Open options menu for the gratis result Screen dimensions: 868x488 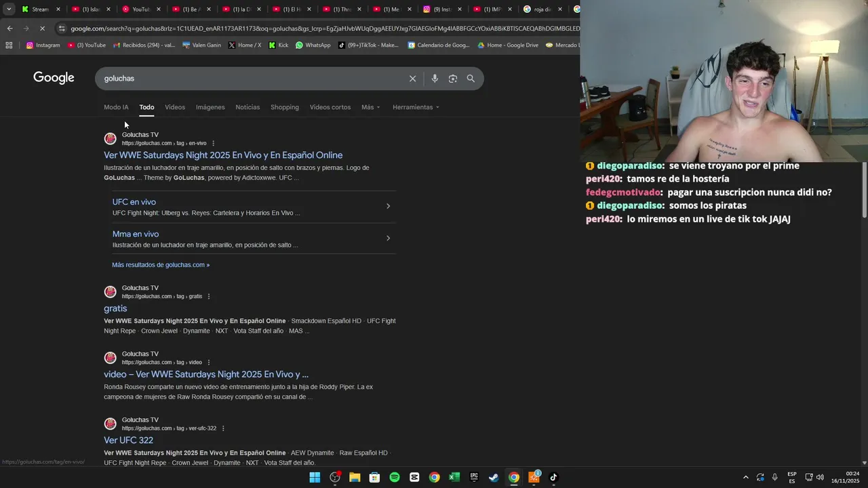(209, 296)
